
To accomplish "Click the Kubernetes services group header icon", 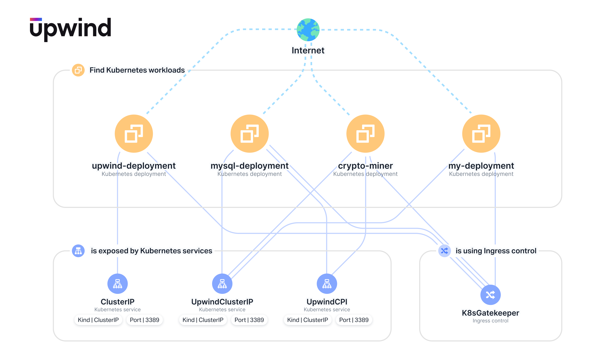I will click(78, 251).
